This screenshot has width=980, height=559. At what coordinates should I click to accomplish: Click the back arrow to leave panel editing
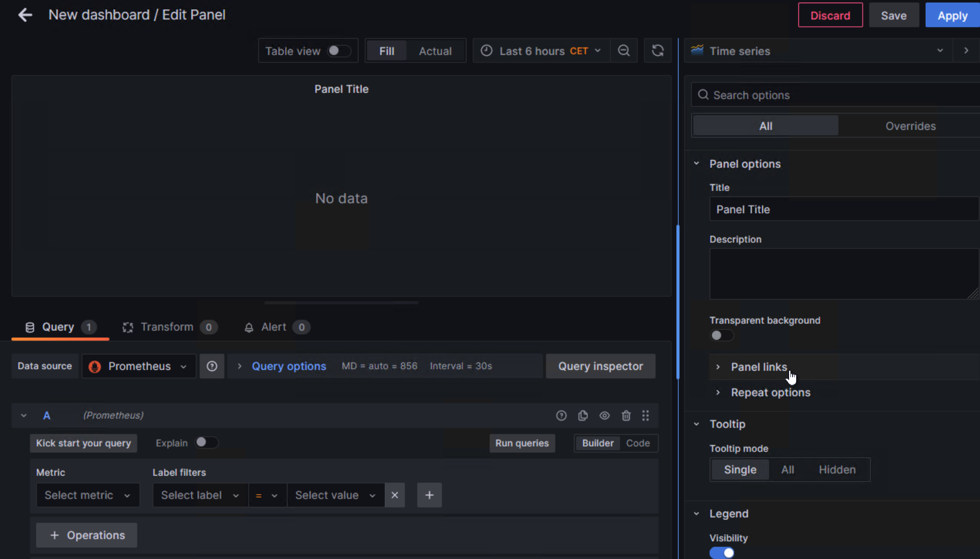click(x=25, y=15)
